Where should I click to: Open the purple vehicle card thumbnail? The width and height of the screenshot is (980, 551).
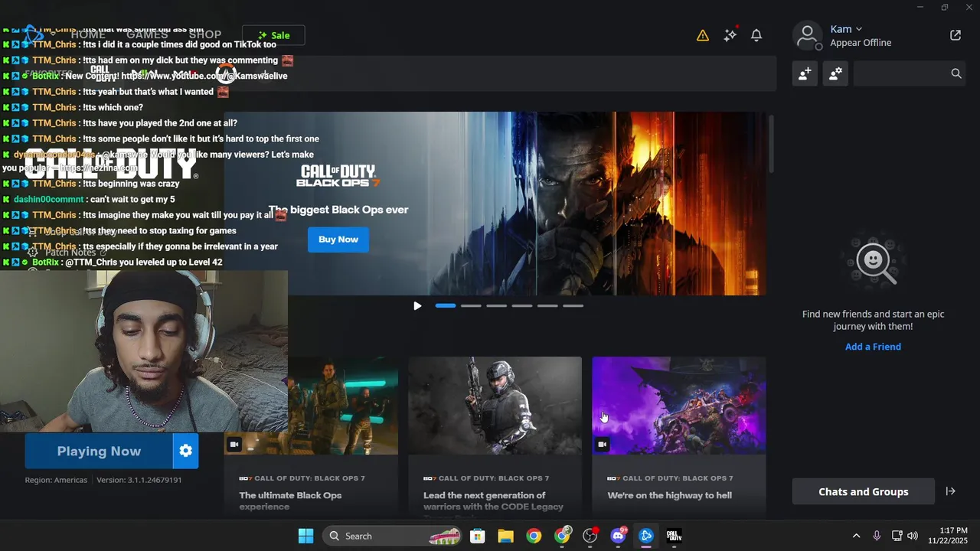coord(678,406)
